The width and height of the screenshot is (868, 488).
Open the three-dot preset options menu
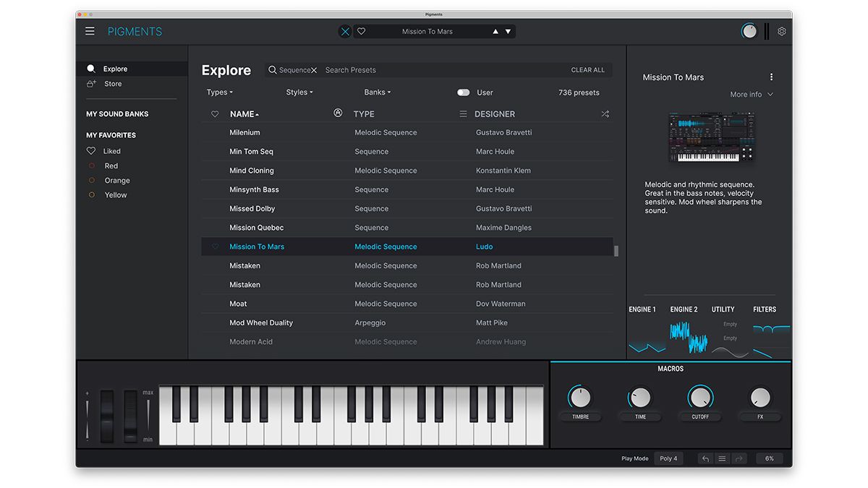pos(771,77)
